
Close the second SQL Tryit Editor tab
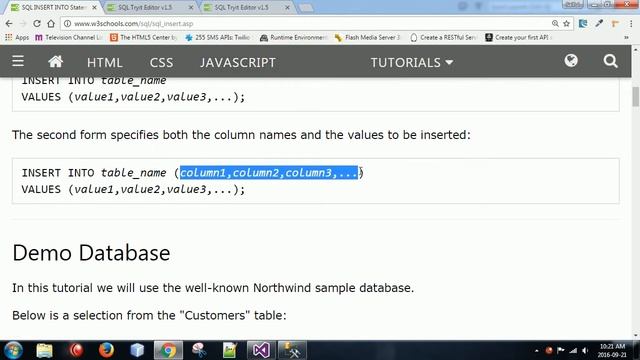[x=191, y=7]
